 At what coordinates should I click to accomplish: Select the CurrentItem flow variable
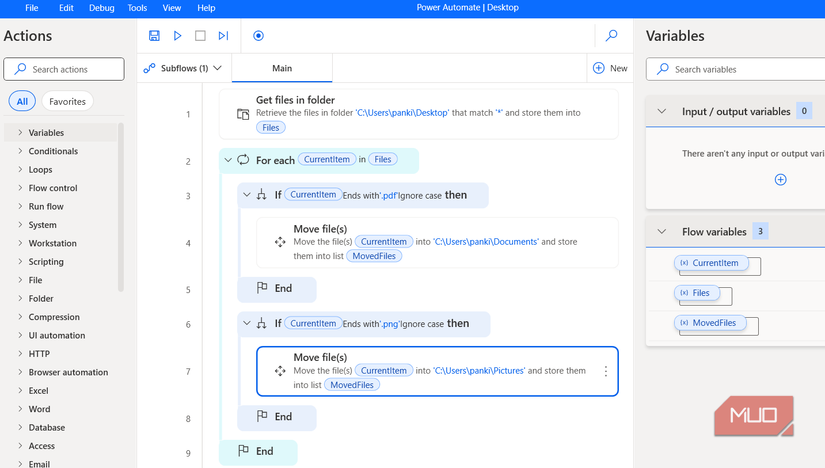[x=710, y=263]
